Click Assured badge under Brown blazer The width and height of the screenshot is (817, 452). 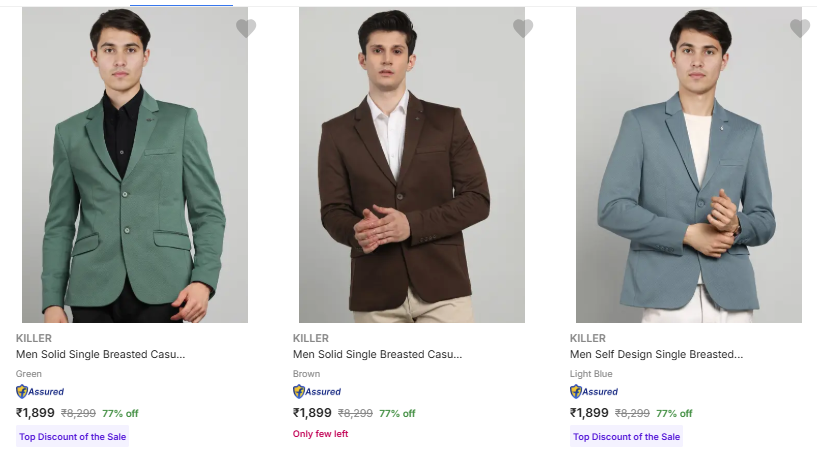317,392
